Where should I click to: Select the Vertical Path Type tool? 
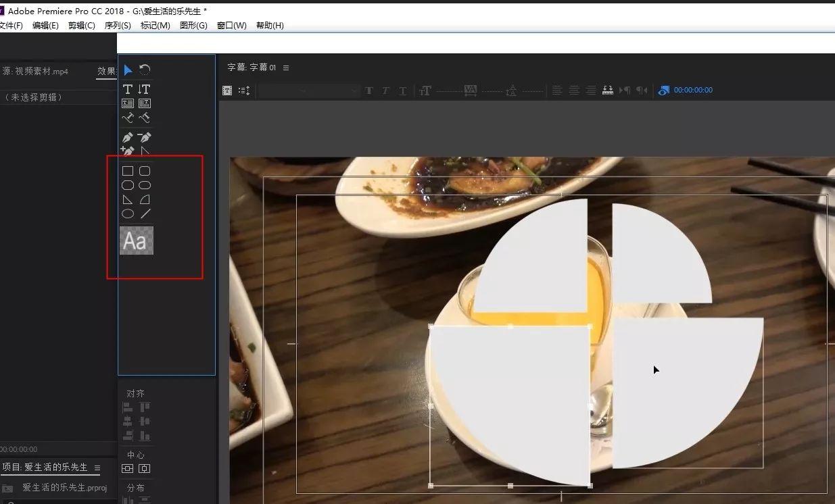pyautogui.click(x=144, y=118)
